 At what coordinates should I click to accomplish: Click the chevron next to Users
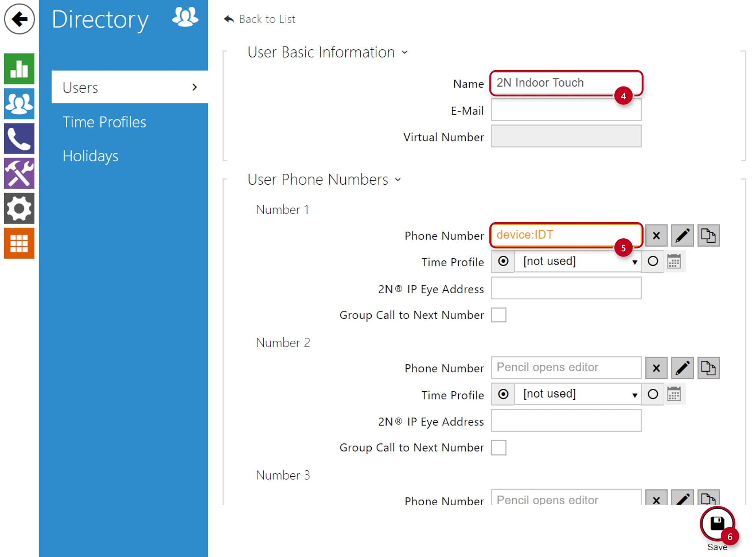click(x=194, y=87)
